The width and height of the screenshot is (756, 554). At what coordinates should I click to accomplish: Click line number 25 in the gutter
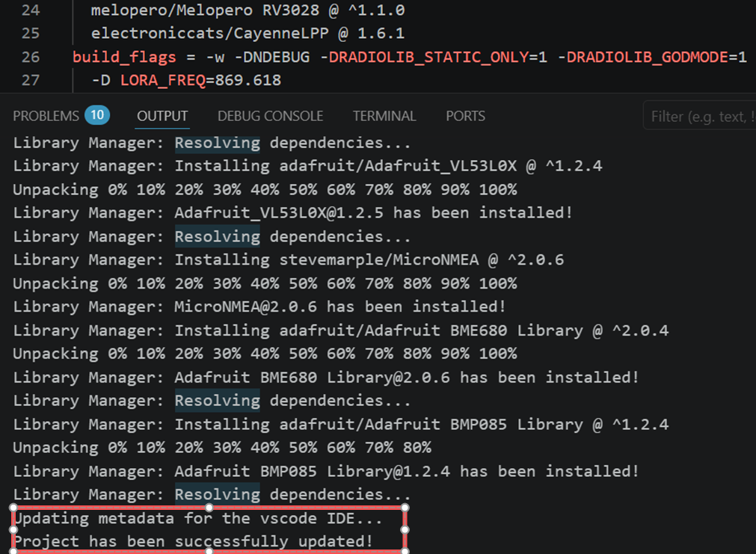click(x=29, y=34)
